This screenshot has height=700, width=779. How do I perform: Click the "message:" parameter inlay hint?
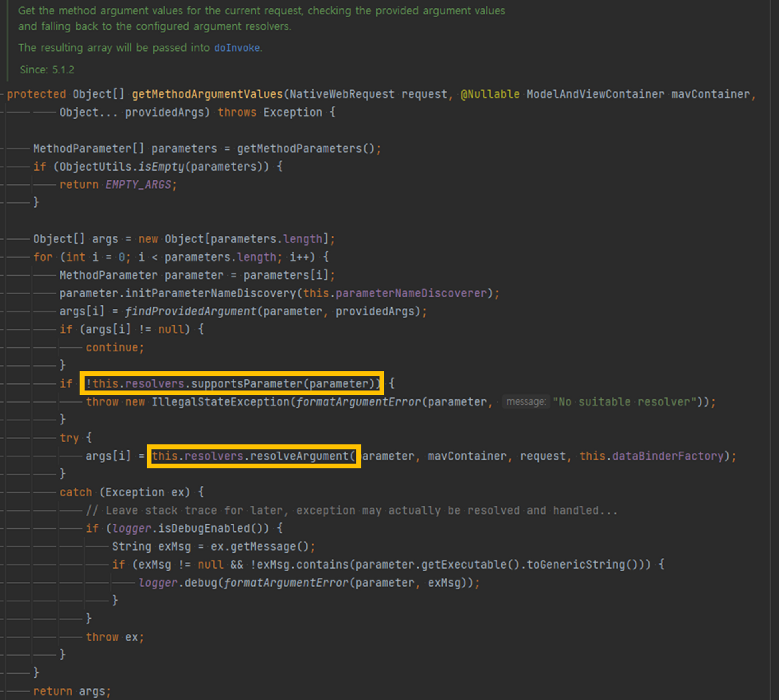tap(525, 401)
